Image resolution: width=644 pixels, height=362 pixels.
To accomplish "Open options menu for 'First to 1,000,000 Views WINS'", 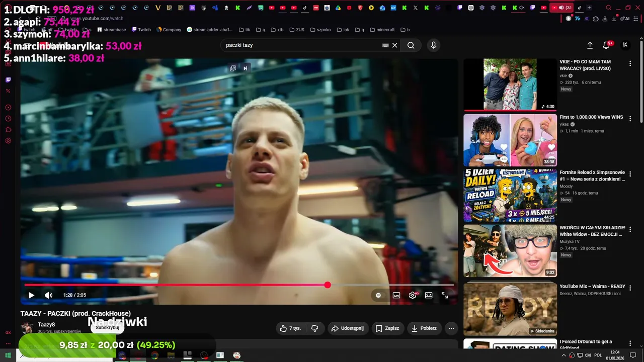I will 630,119.
